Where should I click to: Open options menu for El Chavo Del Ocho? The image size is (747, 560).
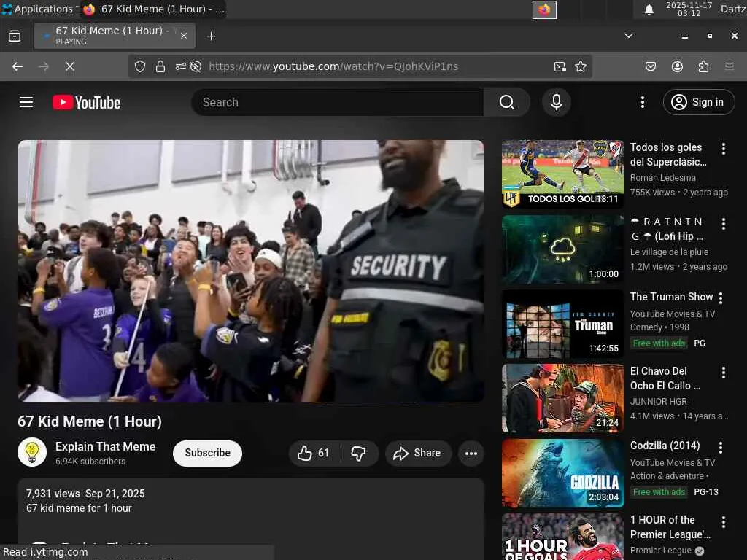(x=723, y=373)
